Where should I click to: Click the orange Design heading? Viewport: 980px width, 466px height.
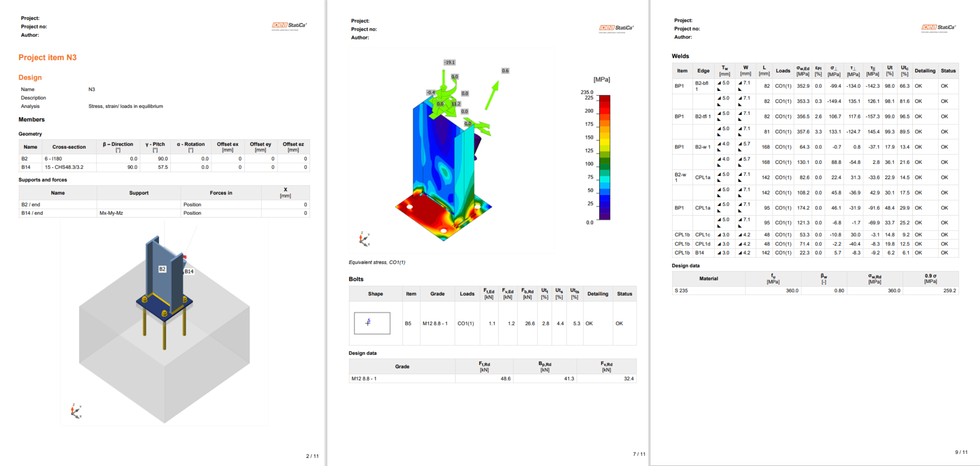pyautogui.click(x=30, y=77)
